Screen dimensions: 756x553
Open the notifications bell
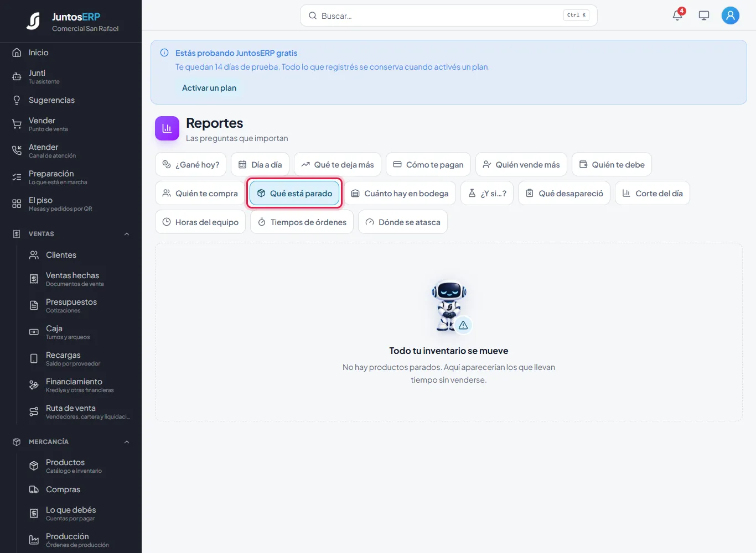(677, 15)
